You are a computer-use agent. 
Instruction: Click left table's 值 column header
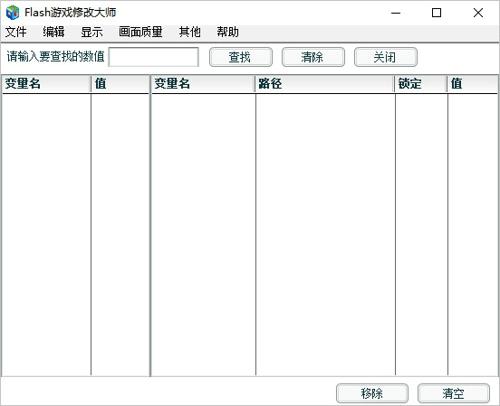(120, 84)
